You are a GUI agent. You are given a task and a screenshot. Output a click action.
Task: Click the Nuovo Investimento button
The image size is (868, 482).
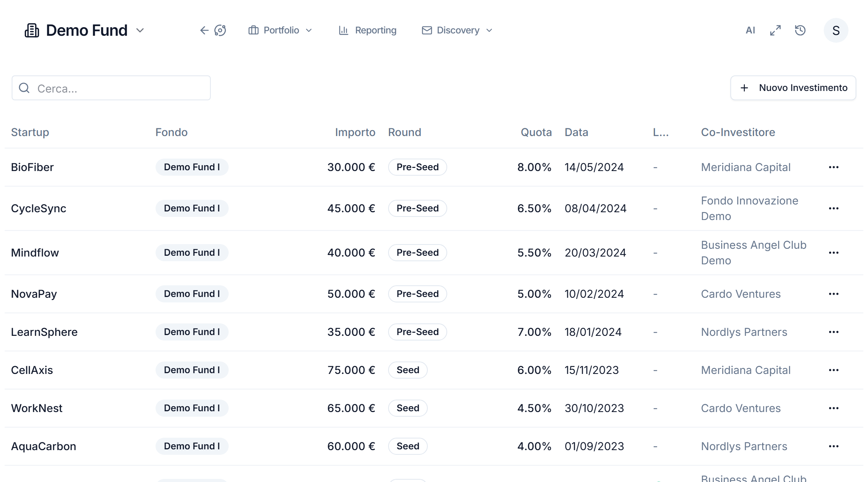point(793,88)
